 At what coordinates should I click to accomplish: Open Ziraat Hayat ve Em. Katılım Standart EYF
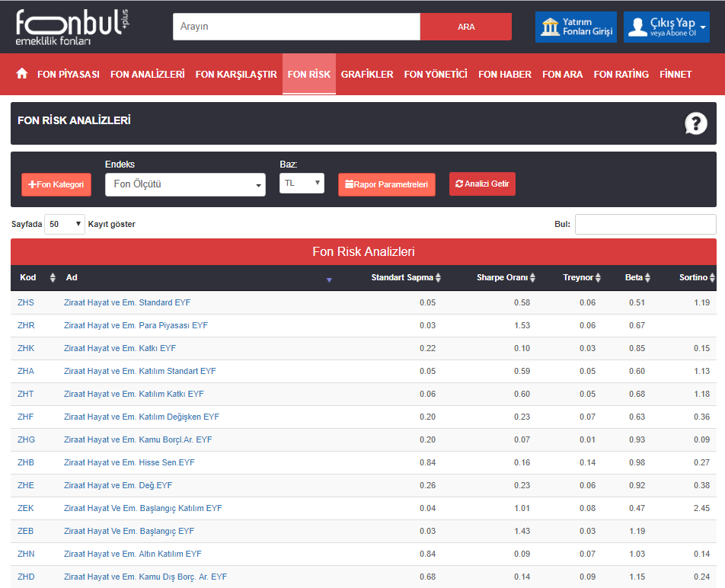click(x=139, y=371)
